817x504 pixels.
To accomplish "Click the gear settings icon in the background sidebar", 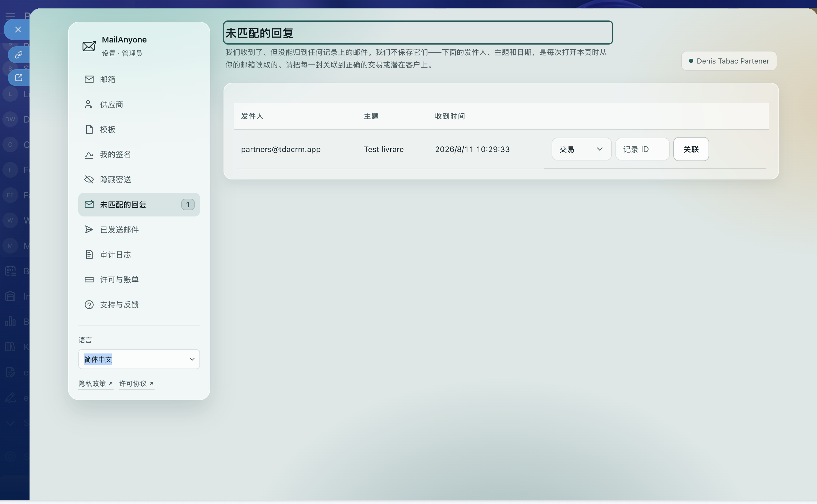I will [x=10, y=456].
